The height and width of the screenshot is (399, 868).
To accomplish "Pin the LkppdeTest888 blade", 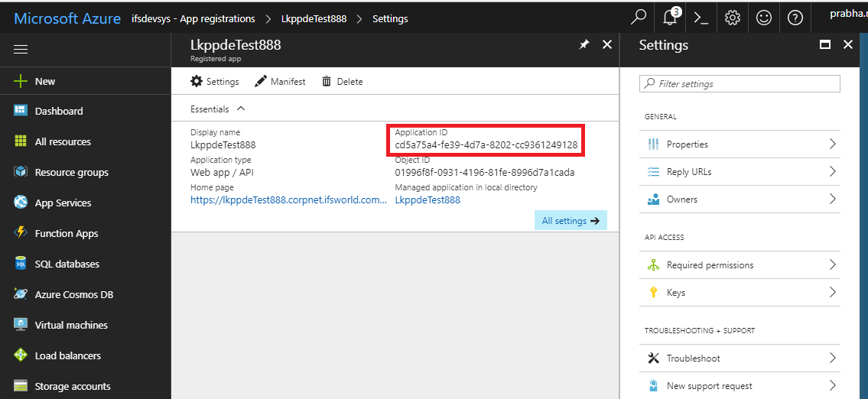I will pyautogui.click(x=584, y=45).
